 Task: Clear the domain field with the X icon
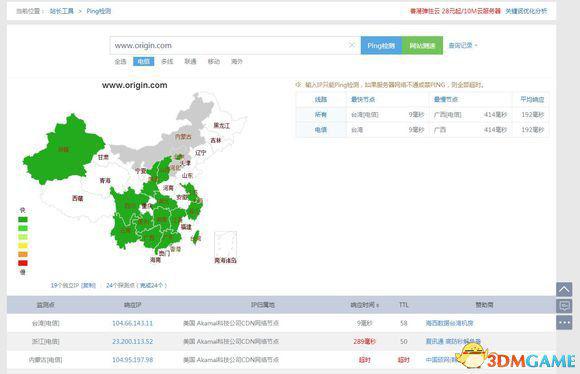click(x=351, y=45)
